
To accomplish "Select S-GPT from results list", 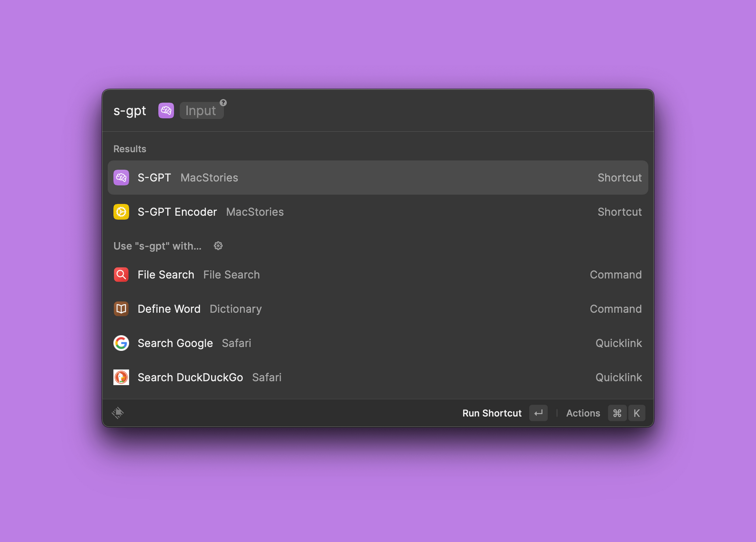I will (378, 178).
